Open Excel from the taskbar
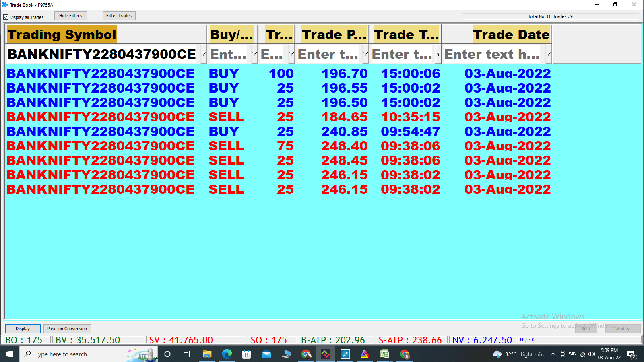Screen dimensions: 644x362 [384, 354]
